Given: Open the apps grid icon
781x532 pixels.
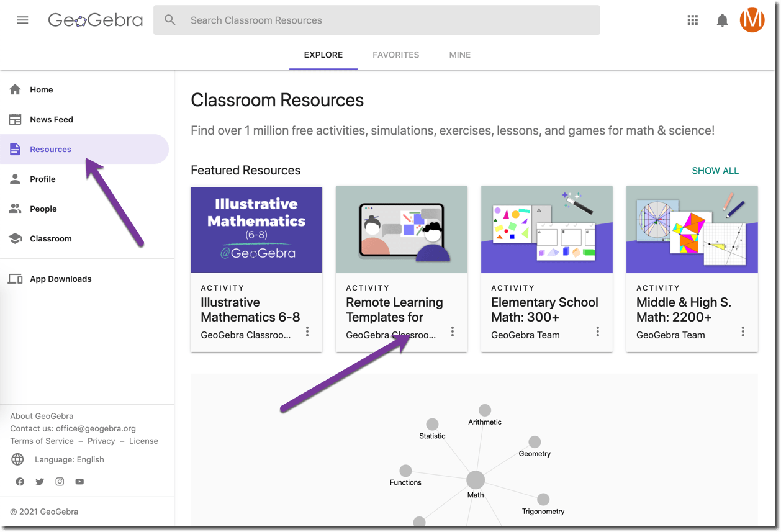Looking at the screenshot, I should click(x=693, y=20).
